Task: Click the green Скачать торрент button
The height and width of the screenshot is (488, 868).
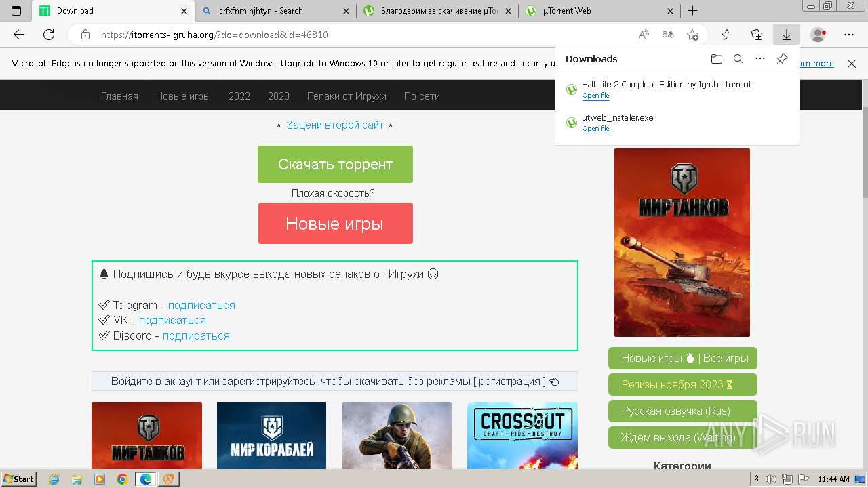Action: point(335,164)
